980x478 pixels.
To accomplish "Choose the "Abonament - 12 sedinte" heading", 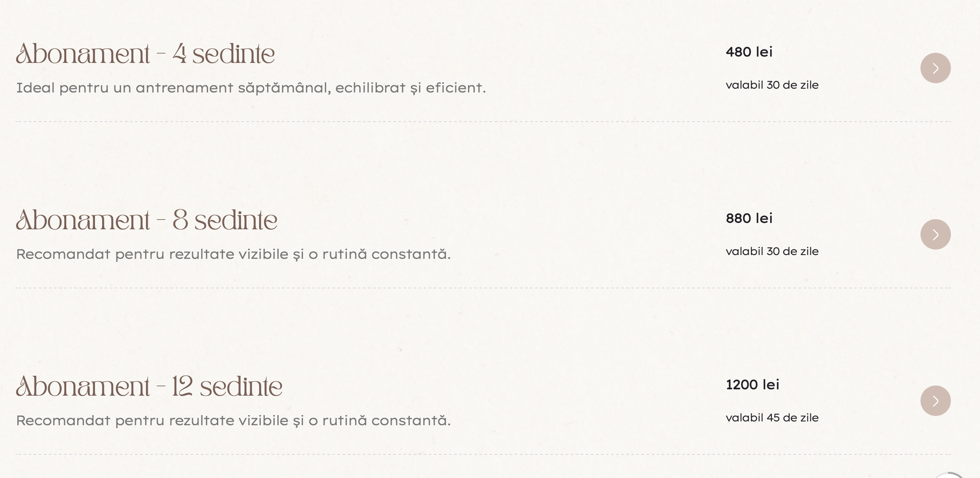I will [x=149, y=387].
